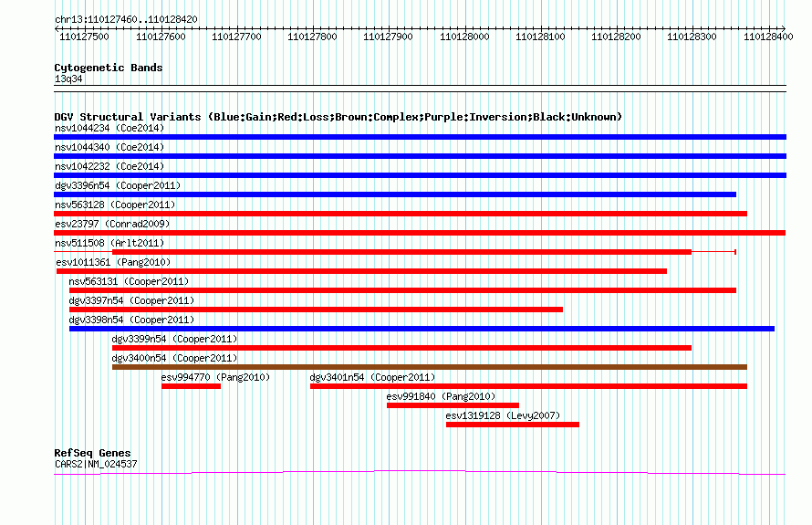
Task: Click the nsv563131 (Cooper2011) loss bar
Action: point(402,290)
